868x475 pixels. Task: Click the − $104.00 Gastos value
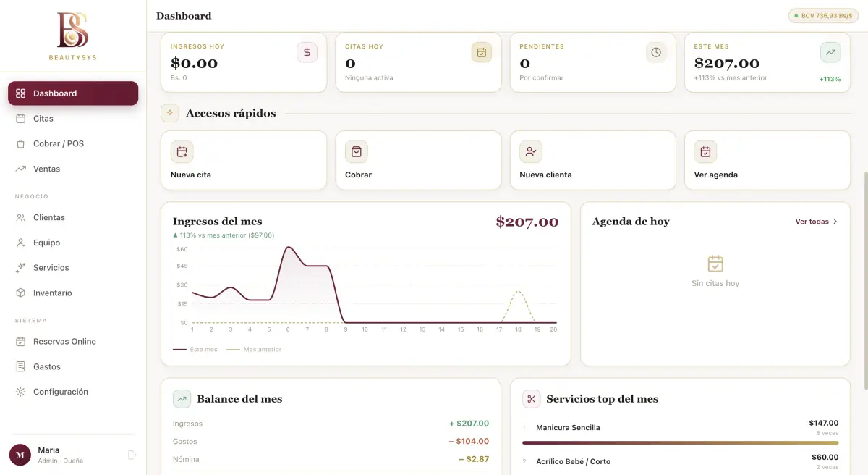click(x=468, y=442)
